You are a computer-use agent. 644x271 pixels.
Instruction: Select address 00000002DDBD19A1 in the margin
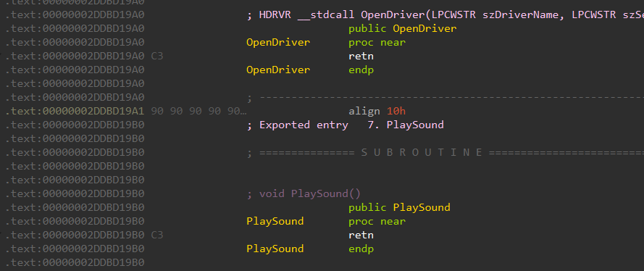93,112
